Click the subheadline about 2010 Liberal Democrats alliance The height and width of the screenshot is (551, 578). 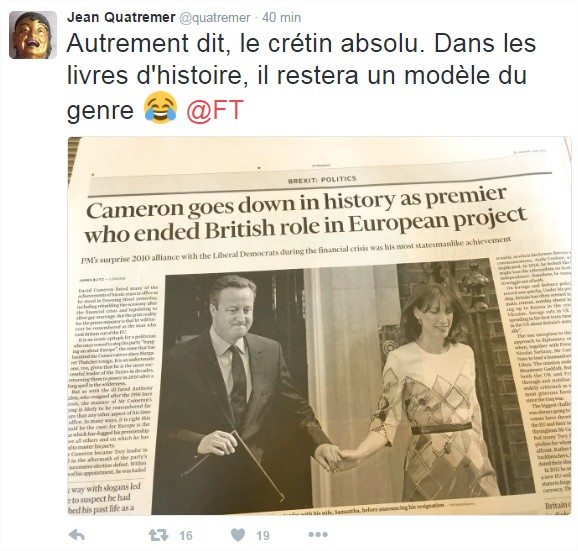[296, 250]
